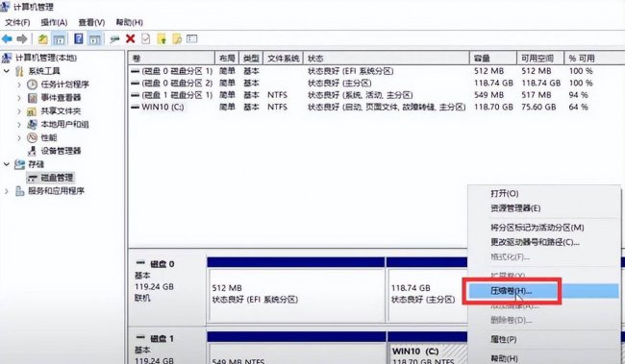Open 设备管理器 in the tree
625x364 pixels.
[61, 151]
